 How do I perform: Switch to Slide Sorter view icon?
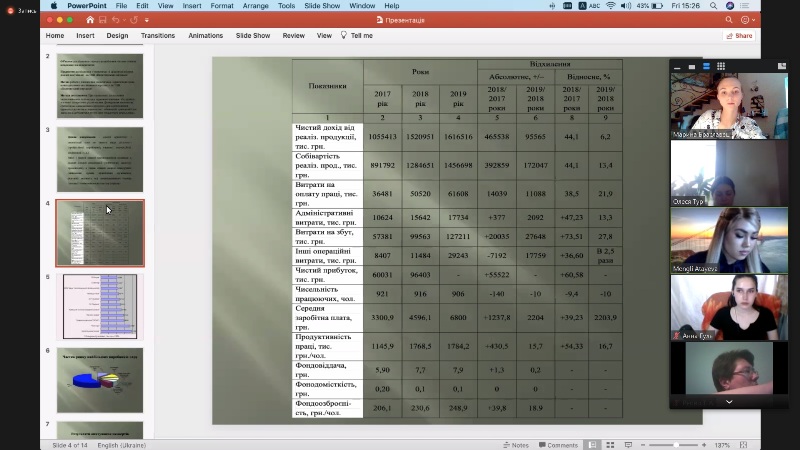coord(610,445)
